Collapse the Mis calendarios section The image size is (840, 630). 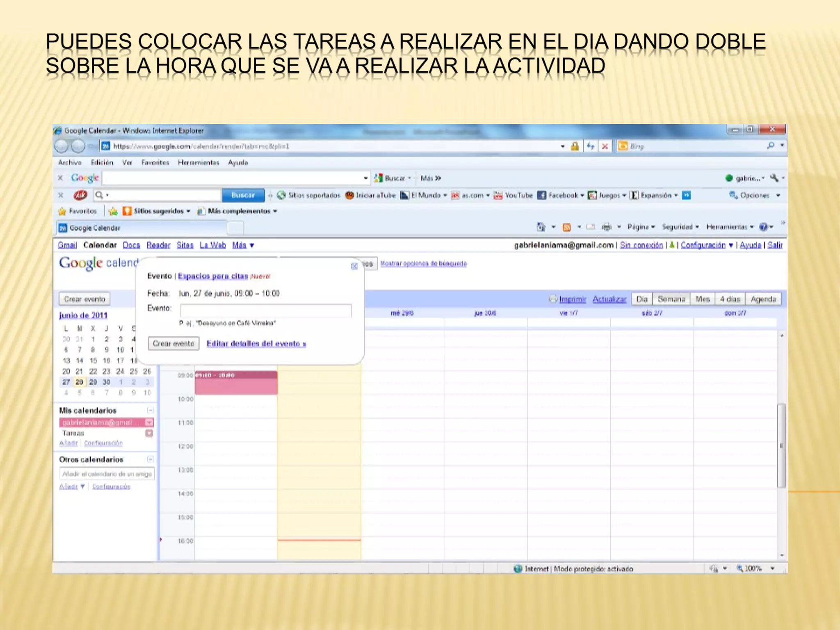[150, 410]
